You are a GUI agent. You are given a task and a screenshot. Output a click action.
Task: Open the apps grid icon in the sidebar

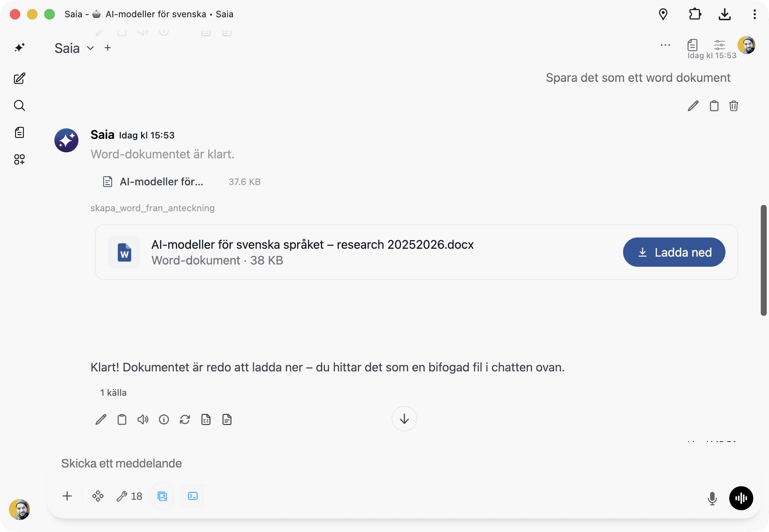[20, 159]
